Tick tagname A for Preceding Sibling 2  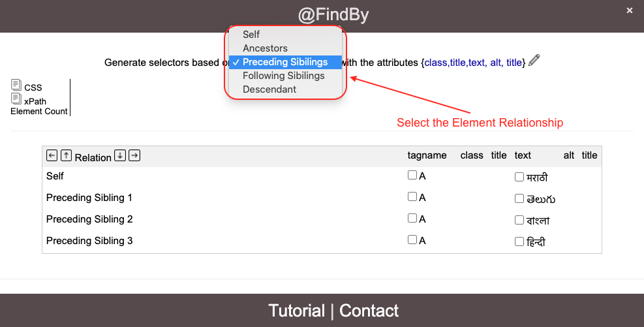pos(412,218)
